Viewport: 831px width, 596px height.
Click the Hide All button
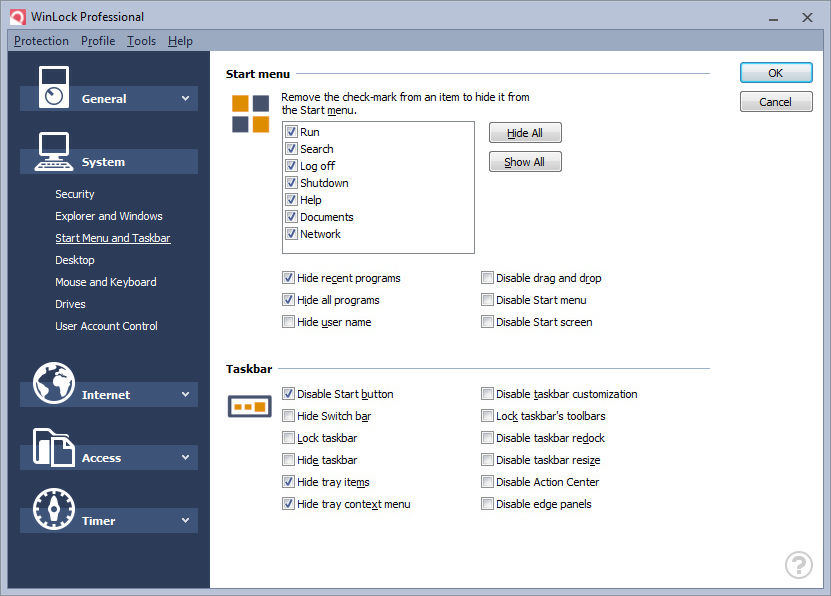[525, 133]
